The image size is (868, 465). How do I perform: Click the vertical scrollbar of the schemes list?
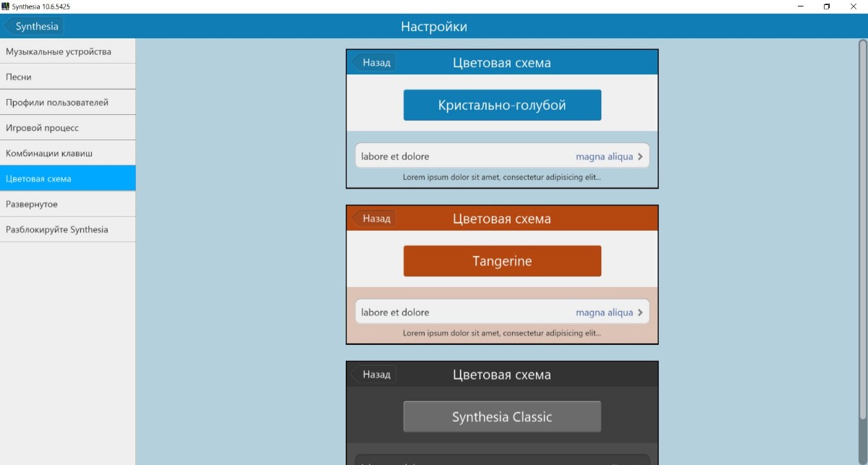pyautogui.click(x=862, y=228)
